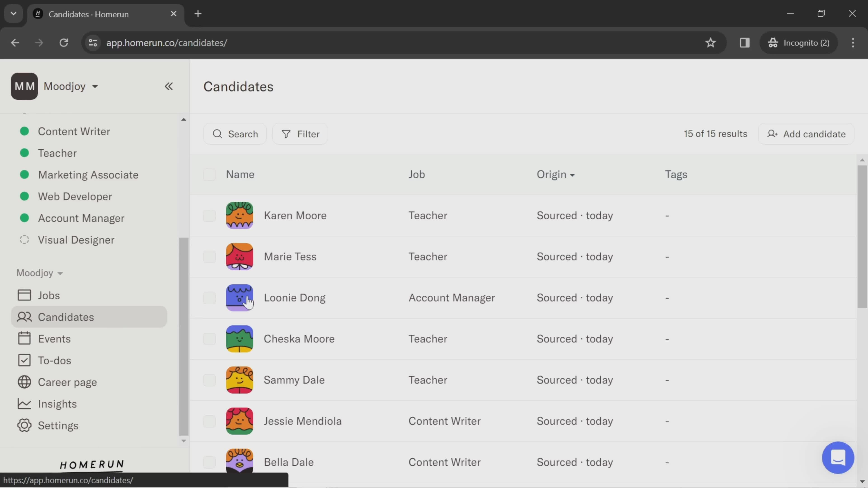Collapse the sidebar navigation panel
This screenshot has width=868, height=488.
click(x=169, y=86)
